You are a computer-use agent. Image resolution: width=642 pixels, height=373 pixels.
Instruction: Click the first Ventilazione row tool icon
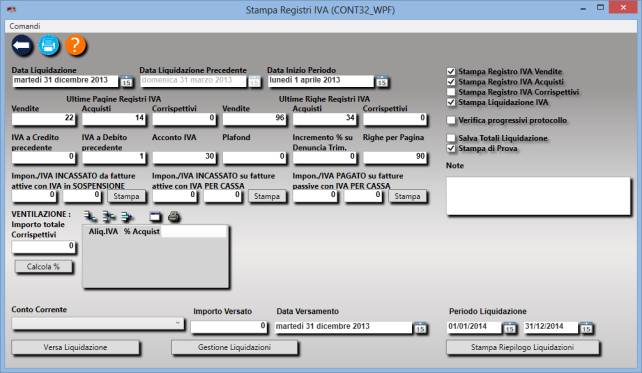coord(90,217)
